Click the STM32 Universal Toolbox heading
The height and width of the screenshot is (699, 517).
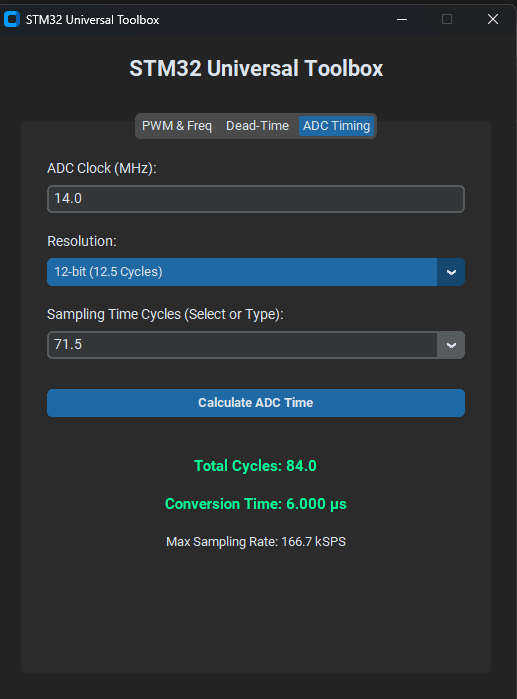point(256,69)
